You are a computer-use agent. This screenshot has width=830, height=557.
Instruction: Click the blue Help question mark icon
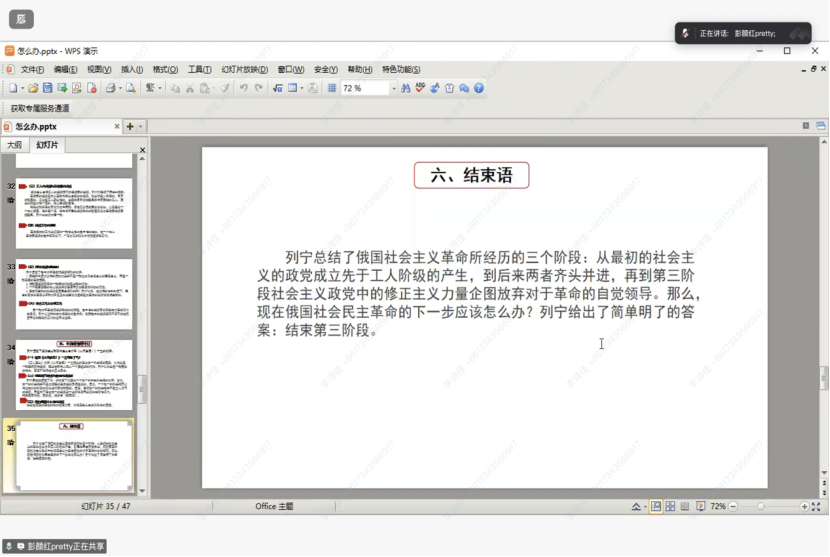[479, 88]
